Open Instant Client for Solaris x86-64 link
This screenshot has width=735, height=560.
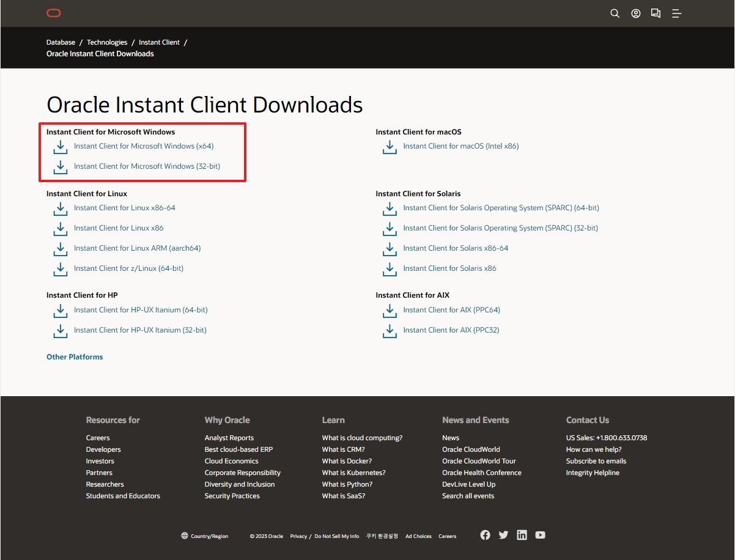click(x=456, y=248)
